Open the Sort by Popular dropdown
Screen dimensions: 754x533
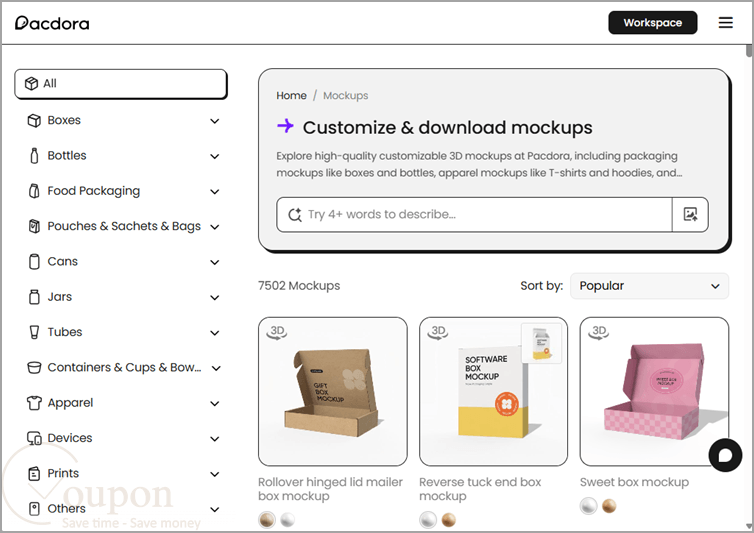tap(649, 286)
